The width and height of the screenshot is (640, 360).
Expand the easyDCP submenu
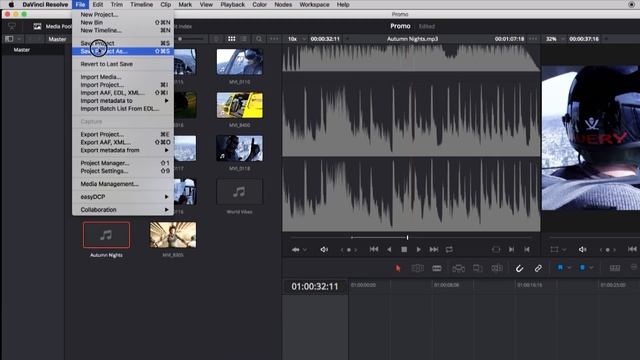pos(123,197)
